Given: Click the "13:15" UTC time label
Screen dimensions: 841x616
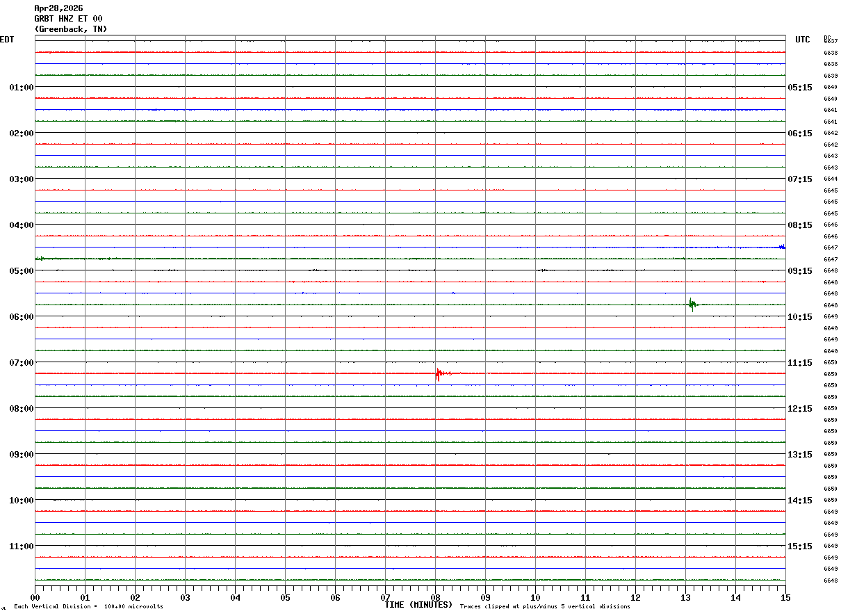Looking at the screenshot, I should (800, 455).
